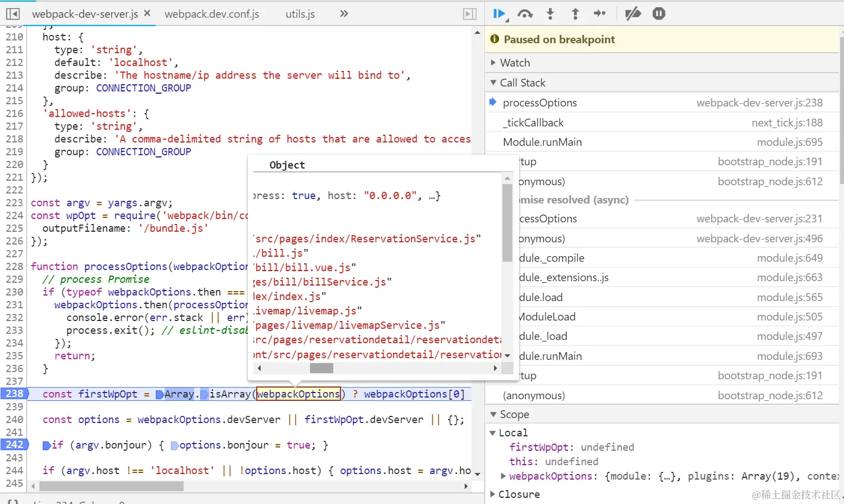Select the bottom (anonymous) frame at bootstrap_node.js:612
The image size is (844, 504).
[x=662, y=395]
